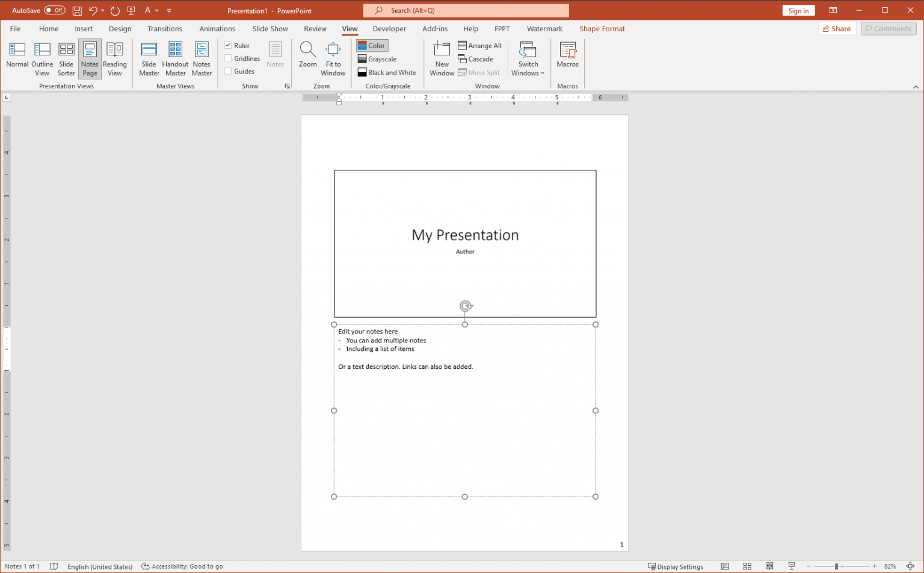Open a New Window
This screenshot has height=573, width=924.
pyautogui.click(x=442, y=58)
